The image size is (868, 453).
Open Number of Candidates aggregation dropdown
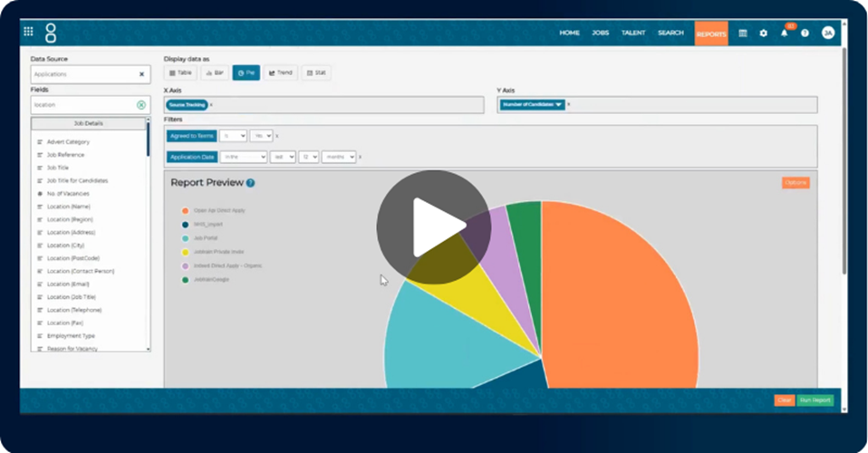558,105
